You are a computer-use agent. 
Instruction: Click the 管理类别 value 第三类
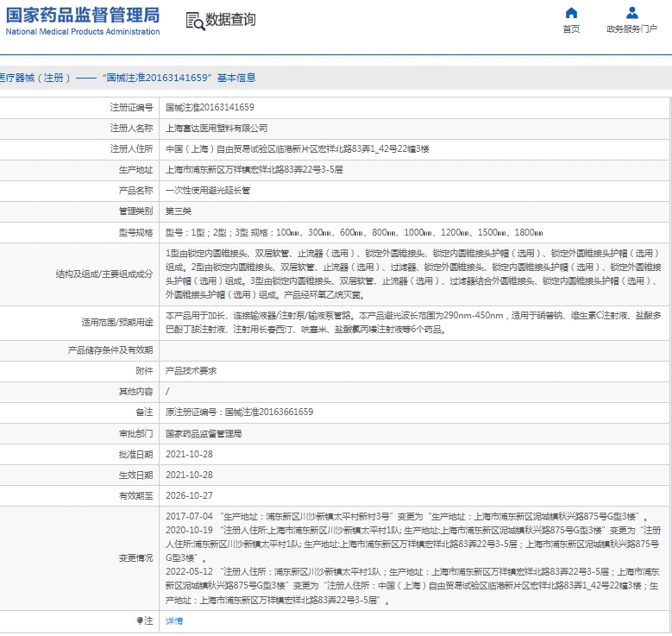pos(179,211)
